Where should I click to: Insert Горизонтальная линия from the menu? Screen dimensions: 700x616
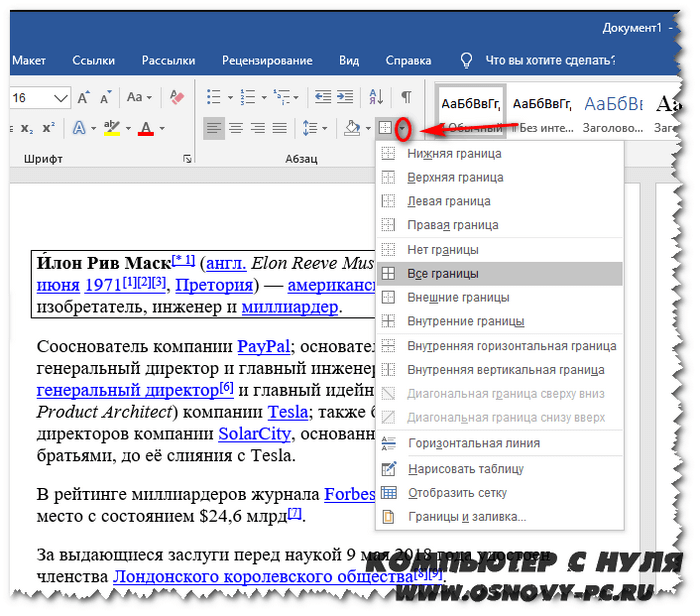click(500, 443)
